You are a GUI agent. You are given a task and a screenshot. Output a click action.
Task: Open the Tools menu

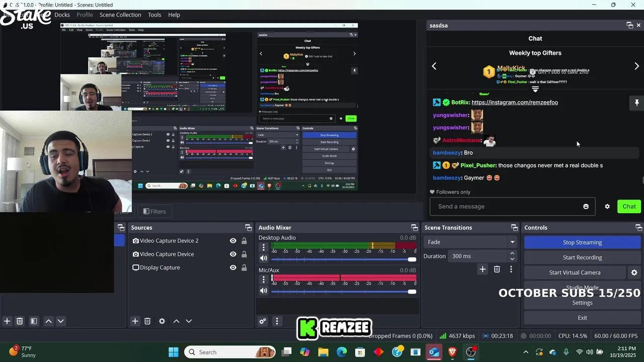[154, 15]
